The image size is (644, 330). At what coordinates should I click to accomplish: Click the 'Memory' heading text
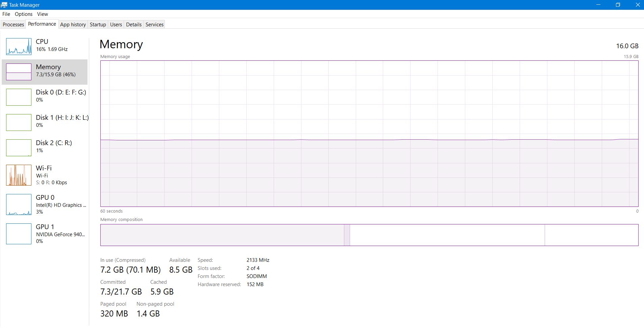tap(121, 44)
